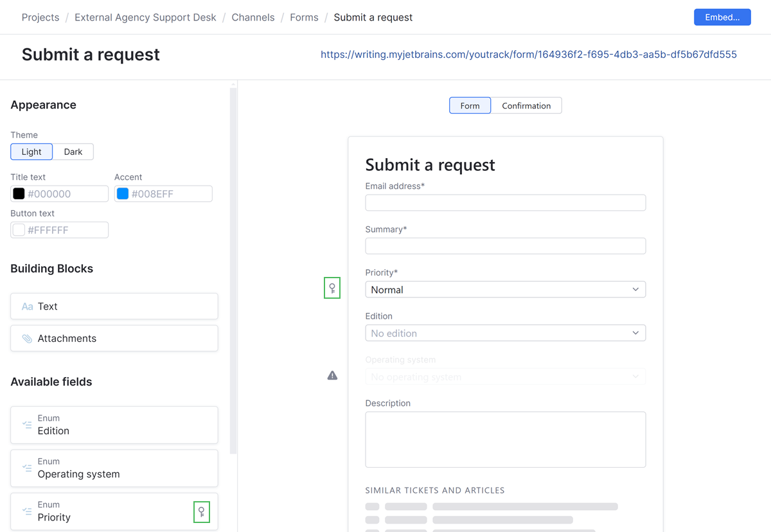Open the Operating system dropdown
The width and height of the screenshot is (771, 532).
pos(505,376)
